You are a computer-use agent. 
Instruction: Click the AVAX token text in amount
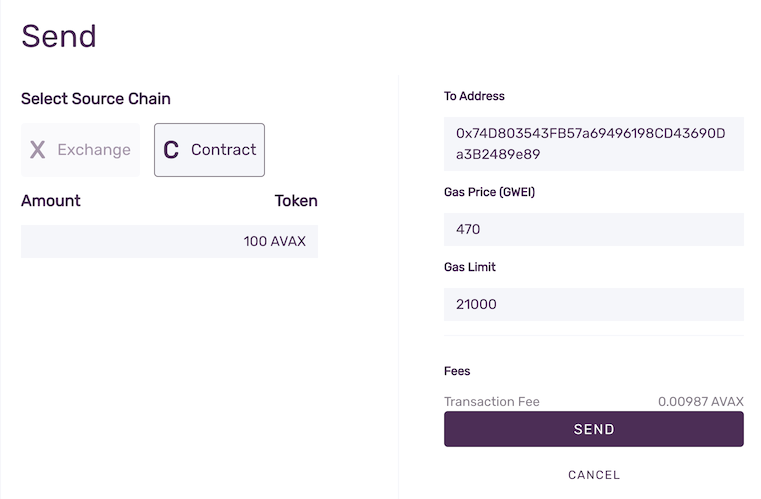coord(289,241)
